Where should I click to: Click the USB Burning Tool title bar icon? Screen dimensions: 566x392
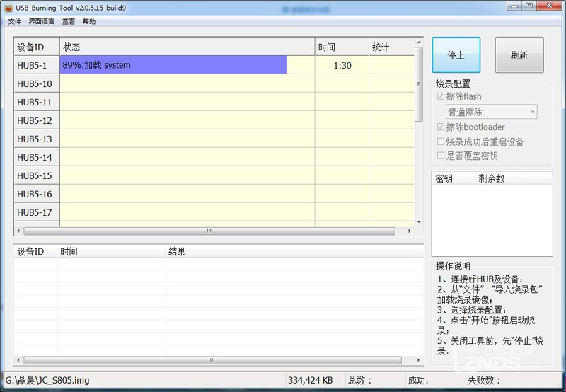pyautogui.click(x=8, y=8)
